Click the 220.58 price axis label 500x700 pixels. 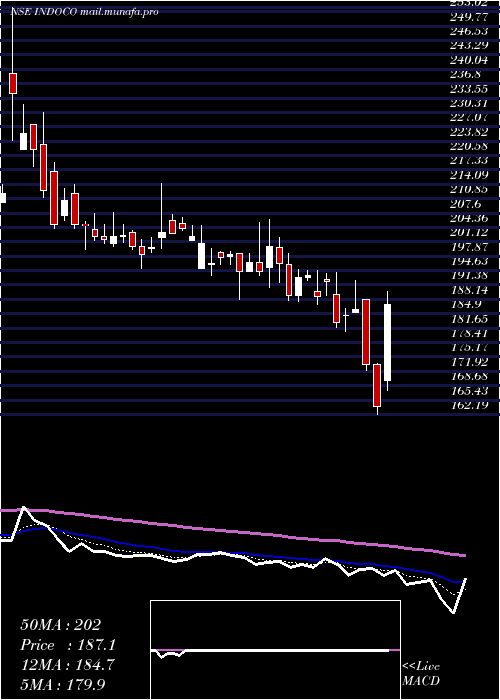click(x=471, y=146)
